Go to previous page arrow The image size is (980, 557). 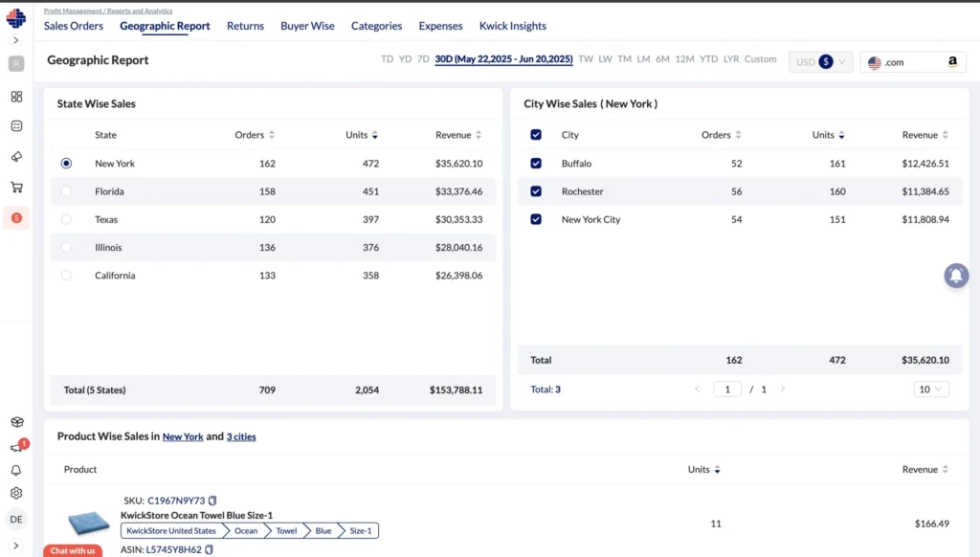[x=698, y=390]
